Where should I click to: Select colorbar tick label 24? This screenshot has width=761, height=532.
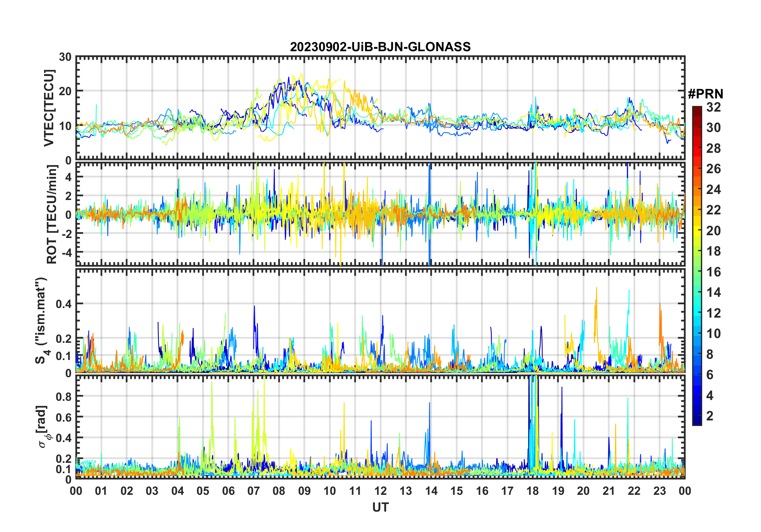pyautogui.click(x=713, y=190)
